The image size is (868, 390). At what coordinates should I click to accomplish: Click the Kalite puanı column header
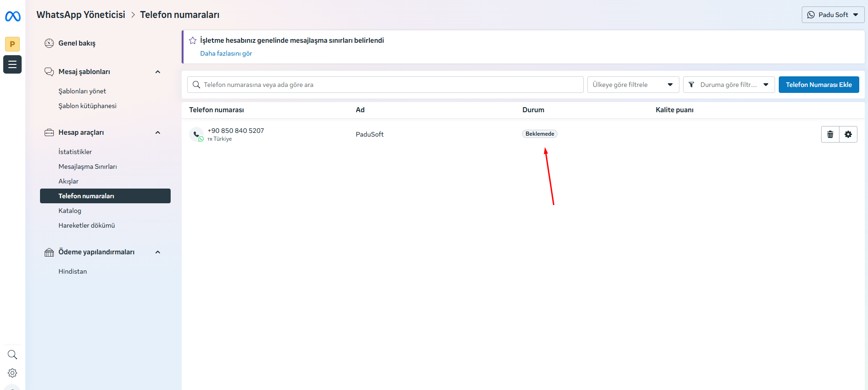click(x=674, y=110)
